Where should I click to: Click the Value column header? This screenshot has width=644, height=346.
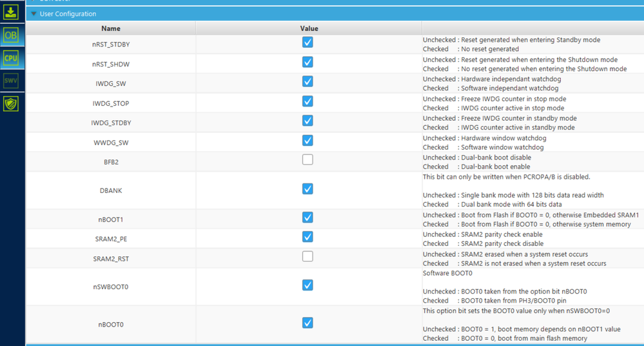pyautogui.click(x=309, y=28)
